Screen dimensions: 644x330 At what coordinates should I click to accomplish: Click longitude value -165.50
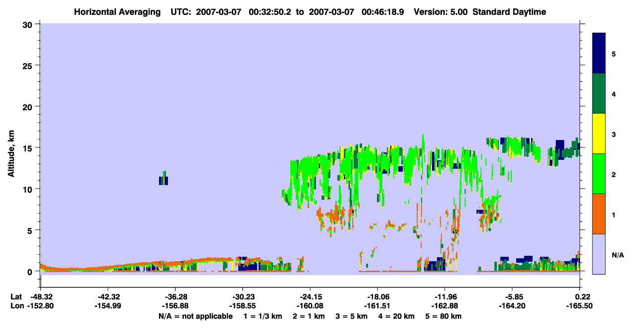tap(580, 305)
